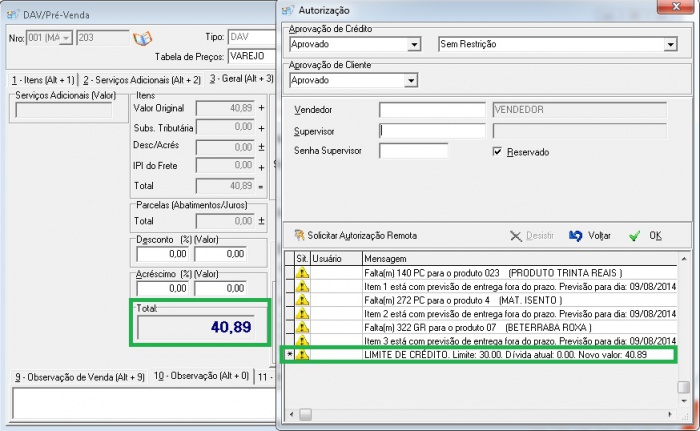This screenshot has height=431, width=700.
Task: Open the Aprovação de Cliente dropdown
Action: pyautogui.click(x=411, y=80)
